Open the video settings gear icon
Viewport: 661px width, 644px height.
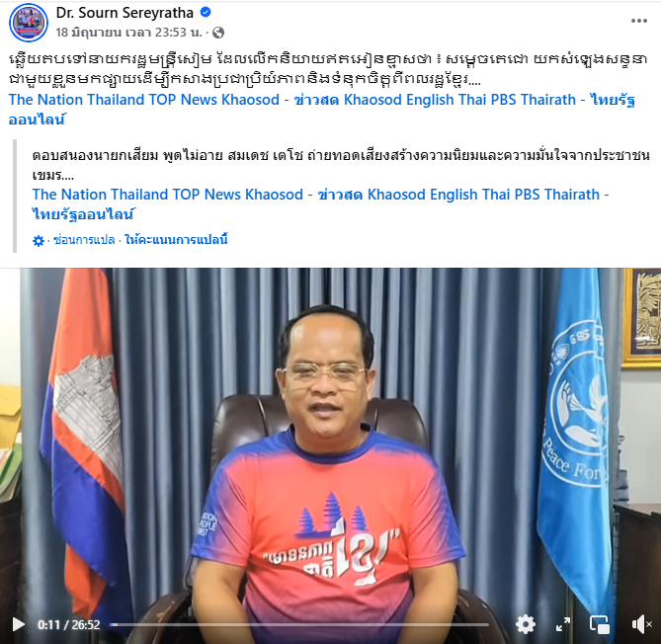(526, 624)
